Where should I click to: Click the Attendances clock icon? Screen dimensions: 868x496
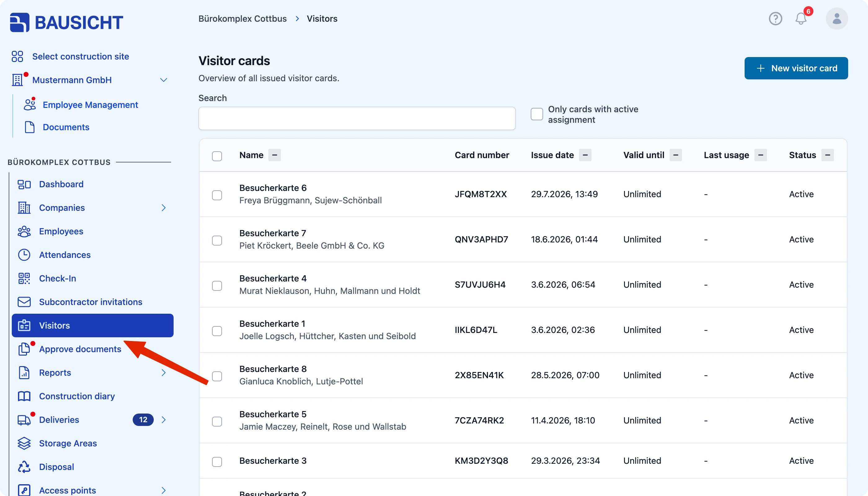click(x=24, y=255)
